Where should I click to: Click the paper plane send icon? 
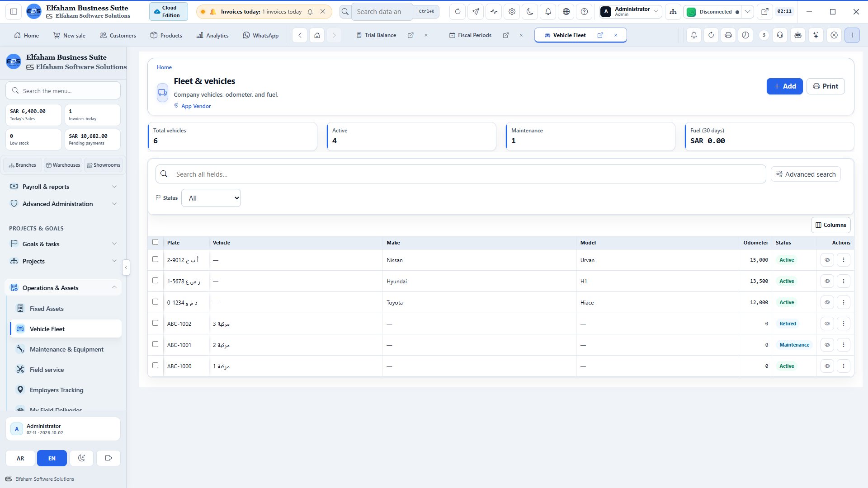tap(476, 12)
